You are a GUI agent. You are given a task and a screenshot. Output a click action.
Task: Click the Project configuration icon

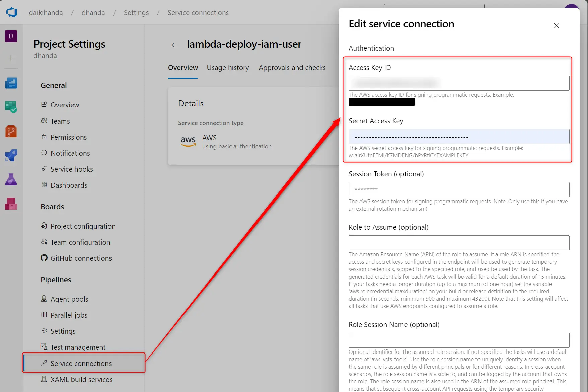44,226
